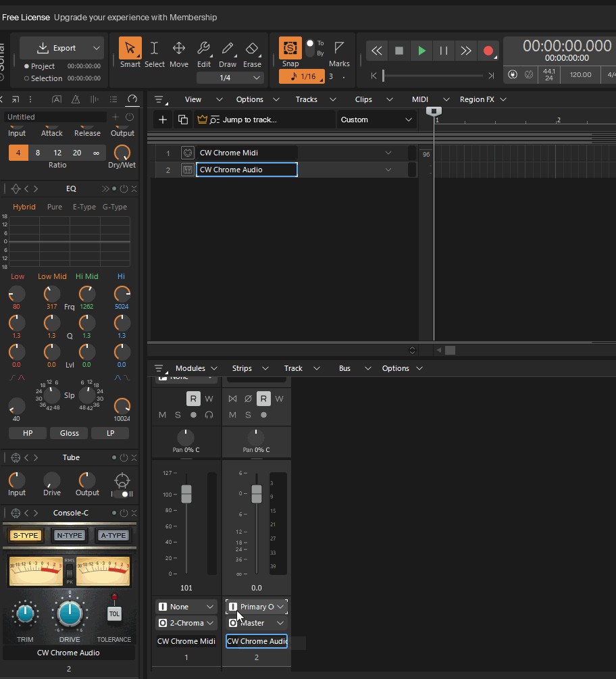Switch the EQ to Pure mode

55,207
